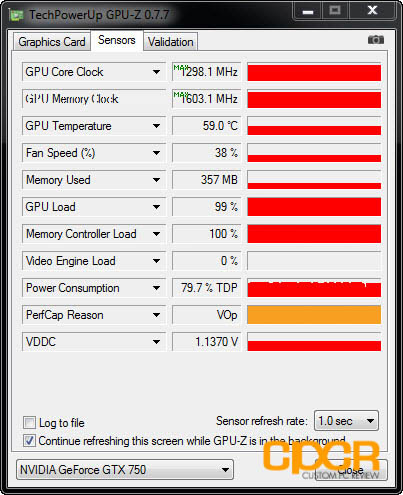Click the Close button
The height and width of the screenshot is (495, 403).
tap(350, 470)
